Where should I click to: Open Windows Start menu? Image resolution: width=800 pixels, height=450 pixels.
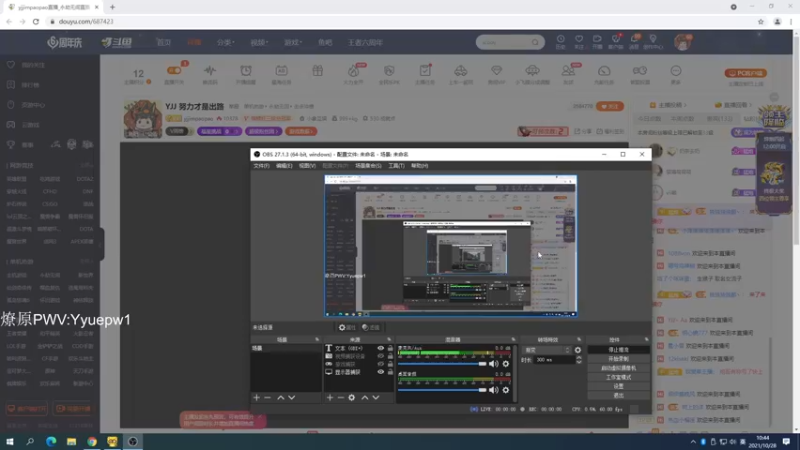[10, 441]
